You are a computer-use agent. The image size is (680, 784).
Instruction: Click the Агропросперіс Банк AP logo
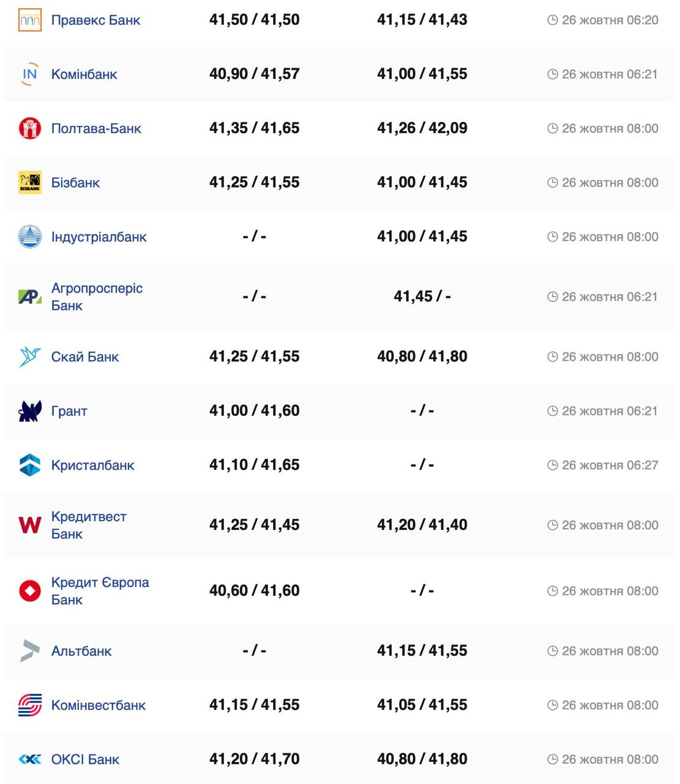(x=30, y=297)
